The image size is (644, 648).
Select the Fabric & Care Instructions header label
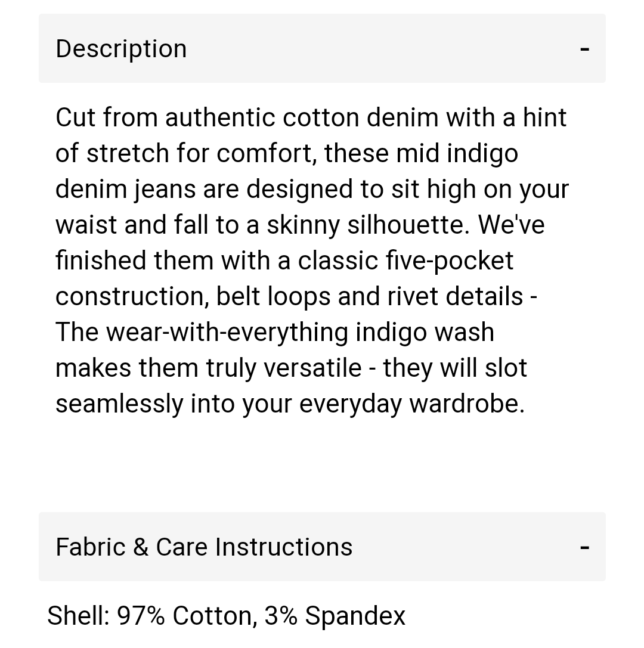pyautogui.click(x=204, y=547)
